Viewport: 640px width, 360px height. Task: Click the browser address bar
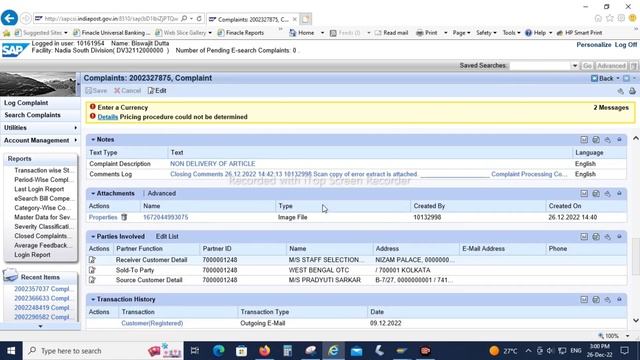point(111,19)
